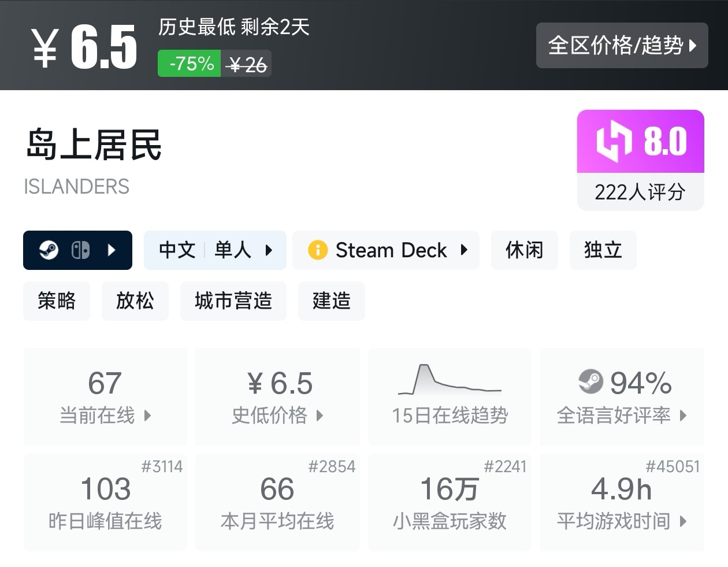The image size is (728, 567).
Task: Click the yellow Steam Deck info icon
Action: (317, 250)
